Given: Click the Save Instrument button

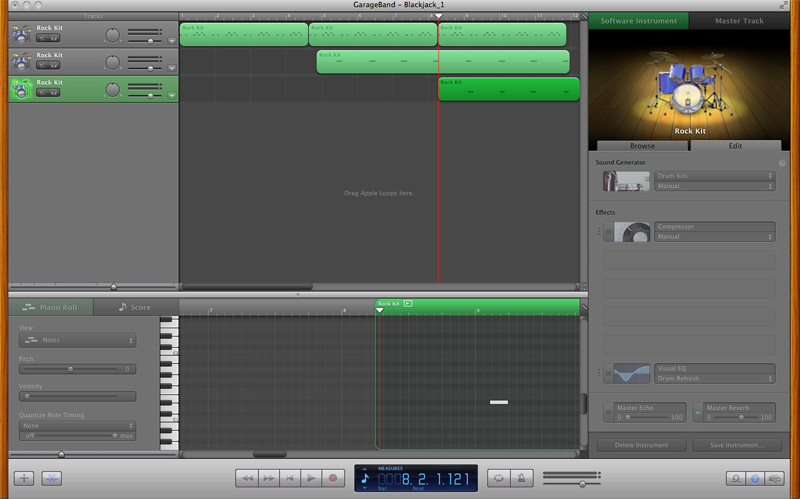Looking at the screenshot, I should click(737, 445).
